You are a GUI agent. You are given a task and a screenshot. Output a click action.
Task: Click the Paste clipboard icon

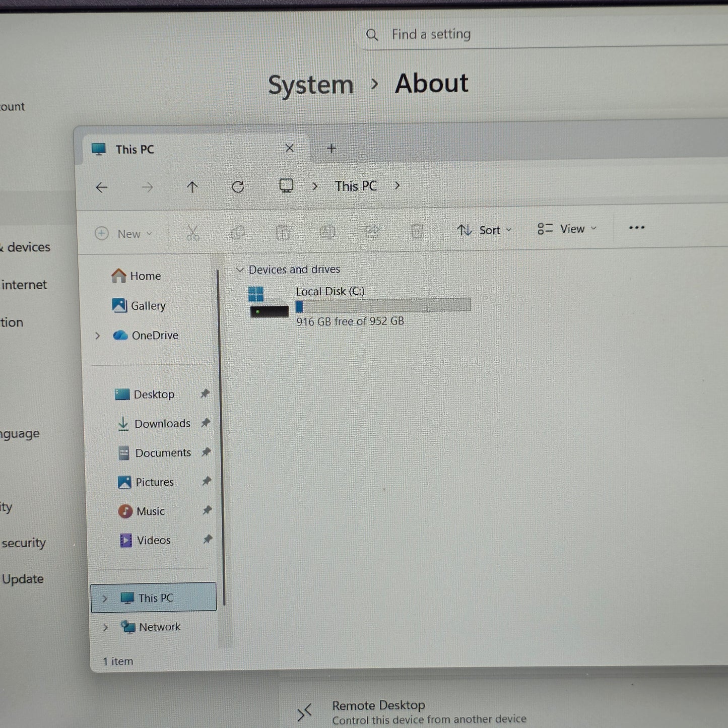click(283, 232)
